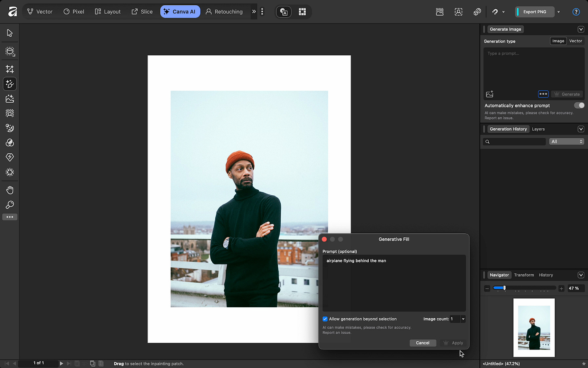Uncheck Allow generation beyond selection
The image size is (588, 368).
pyautogui.click(x=325, y=319)
